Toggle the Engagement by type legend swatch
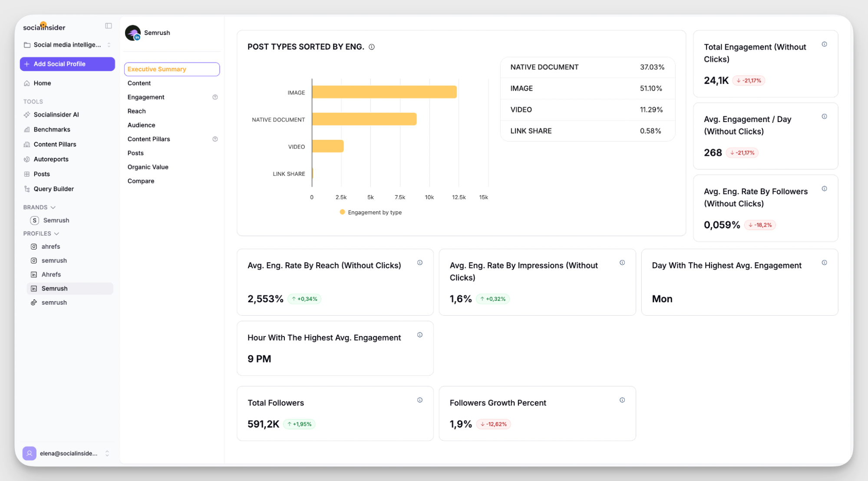868x481 pixels. click(x=342, y=212)
